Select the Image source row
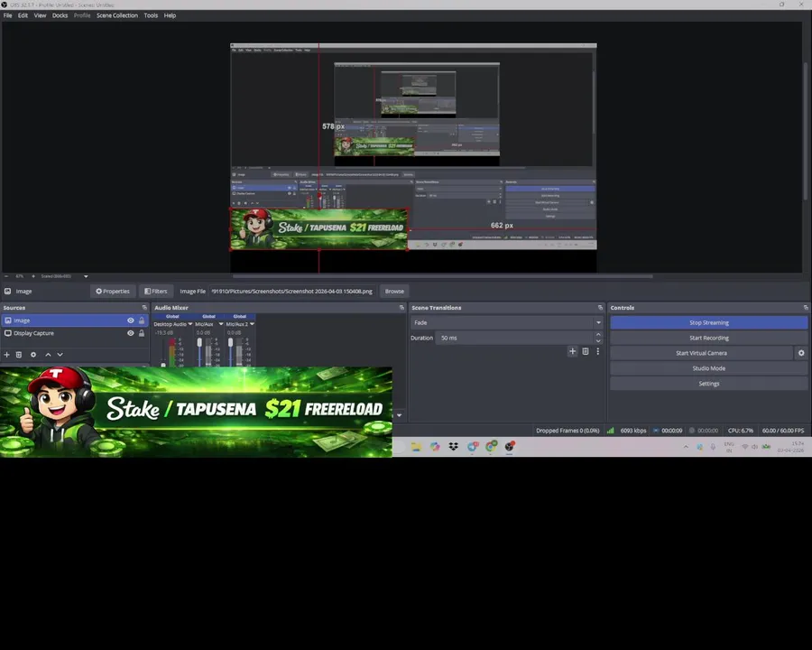Viewport: 812px width, 650px height. (75, 320)
